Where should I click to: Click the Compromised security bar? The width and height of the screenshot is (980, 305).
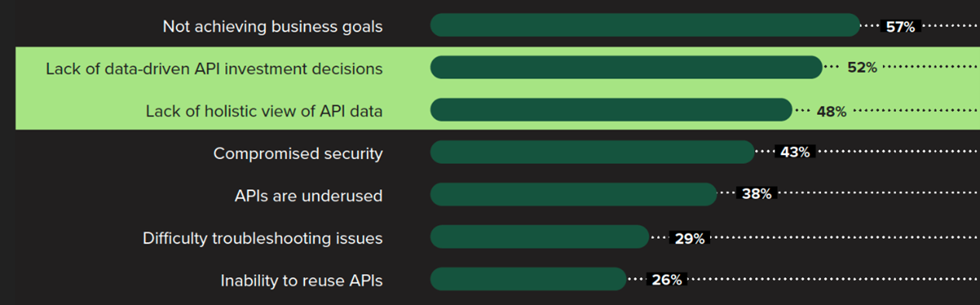(593, 152)
